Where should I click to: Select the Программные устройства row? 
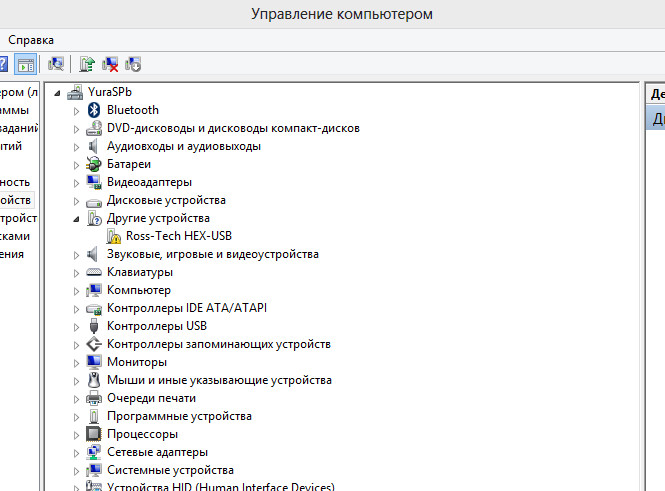179,416
